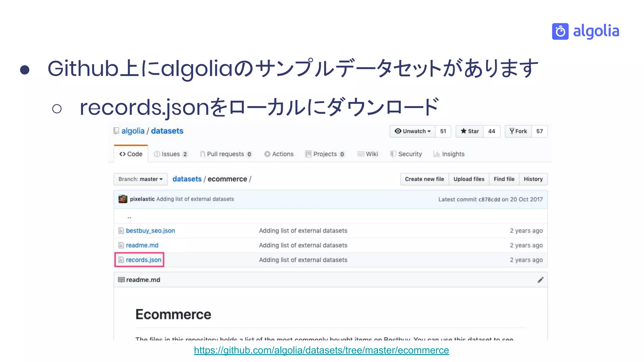Viewport: 644px width, 362px height.
Task: Click the repository book icon beside algolia
Action: click(x=116, y=131)
